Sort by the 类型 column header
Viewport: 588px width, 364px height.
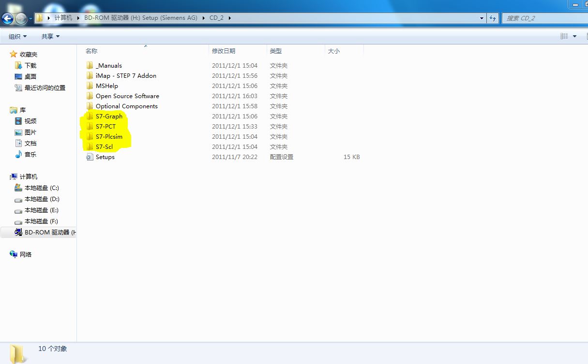tap(296, 51)
